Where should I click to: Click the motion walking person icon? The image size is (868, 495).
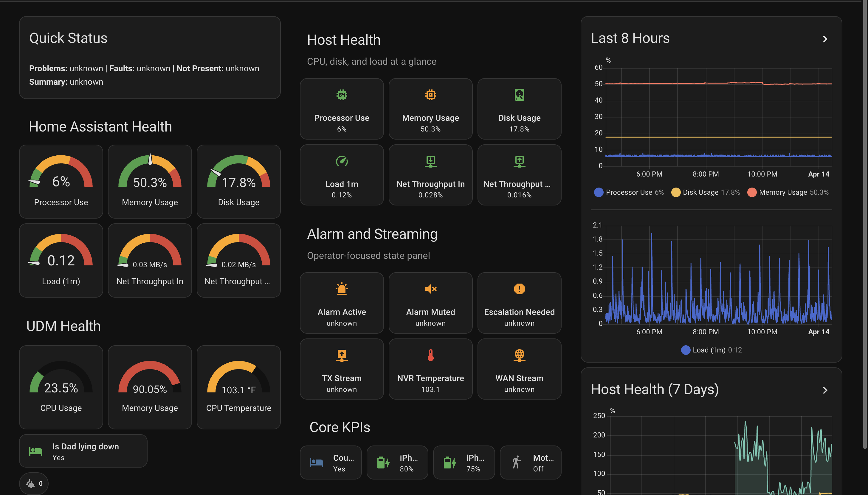516,462
